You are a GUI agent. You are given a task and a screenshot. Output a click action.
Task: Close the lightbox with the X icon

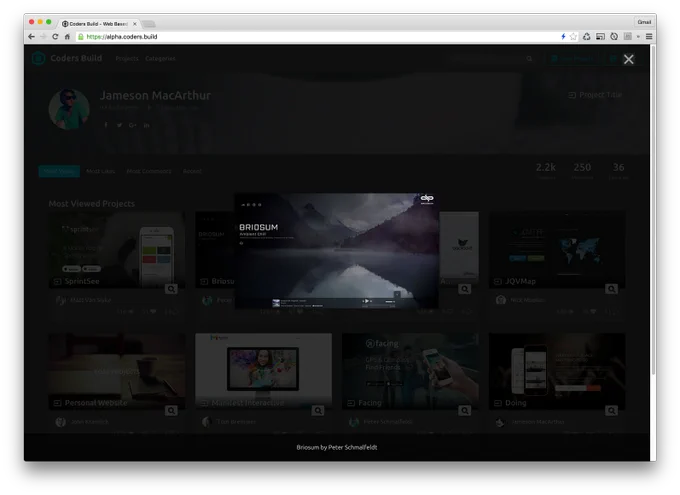coord(628,59)
